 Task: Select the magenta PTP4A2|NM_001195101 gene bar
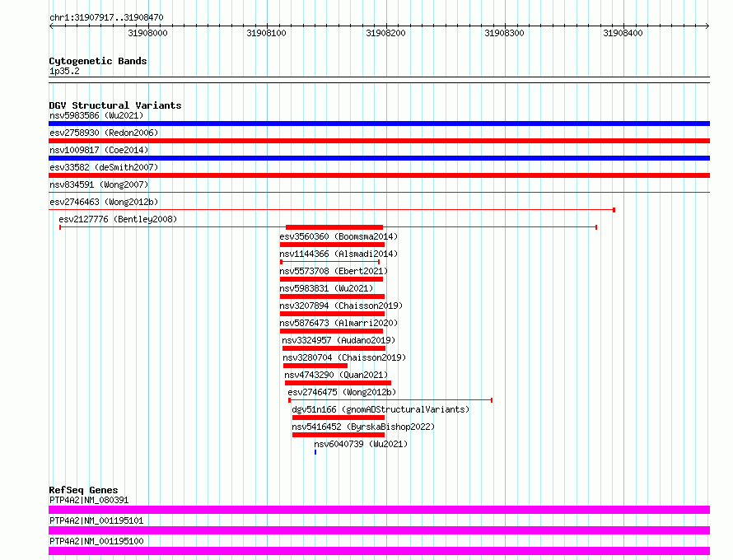coord(379,530)
